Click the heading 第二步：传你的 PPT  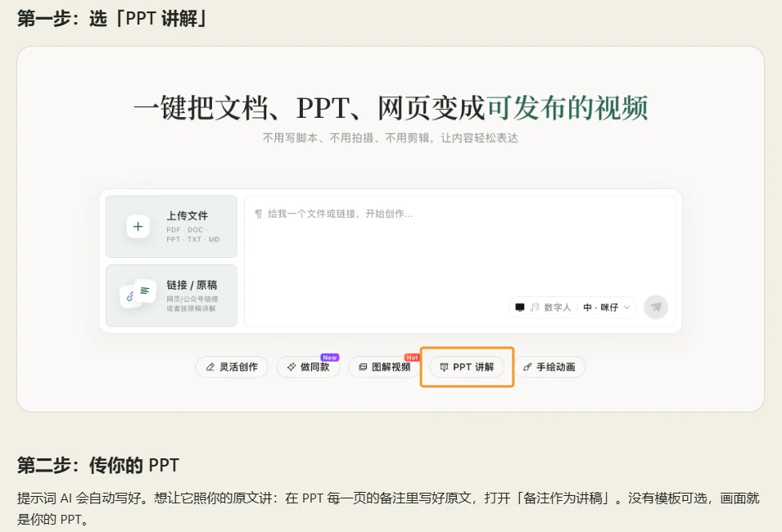point(97,465)
